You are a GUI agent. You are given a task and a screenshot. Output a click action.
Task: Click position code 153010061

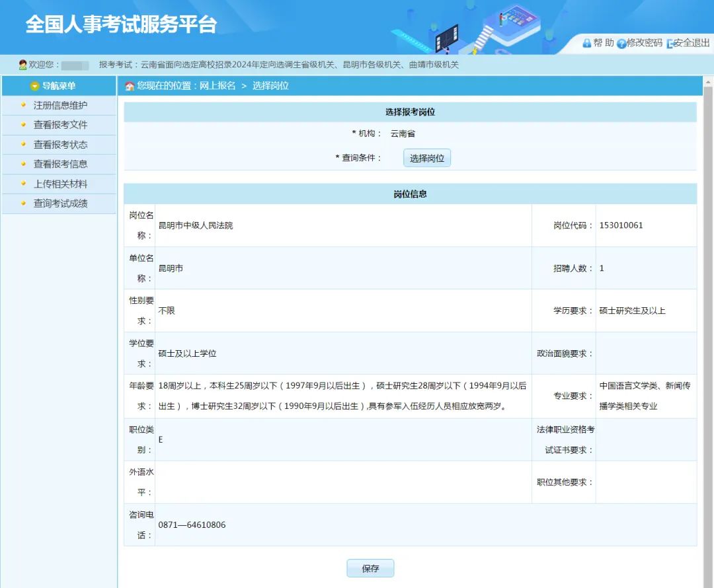click(621, 225)
